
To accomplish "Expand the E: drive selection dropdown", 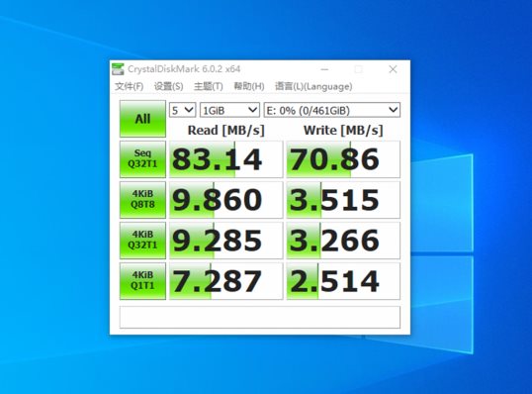I will tap(332, 110).
